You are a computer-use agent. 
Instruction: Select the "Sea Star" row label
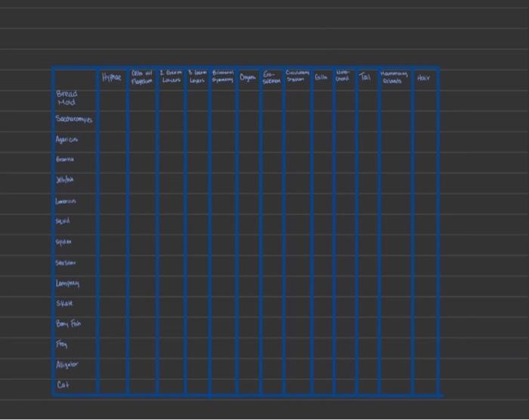66,262
